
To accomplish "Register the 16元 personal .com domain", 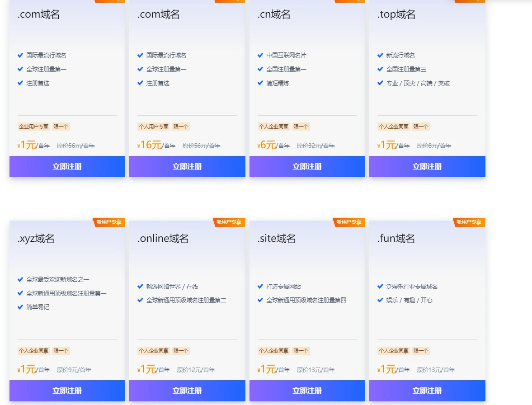I will pyautogui.click(x=187, y=166).
